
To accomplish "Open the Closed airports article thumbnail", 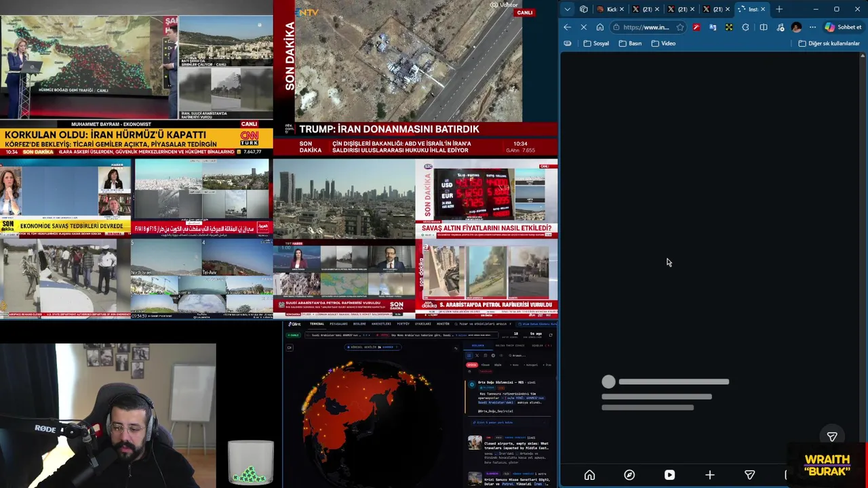I will [x=475, y=443].
